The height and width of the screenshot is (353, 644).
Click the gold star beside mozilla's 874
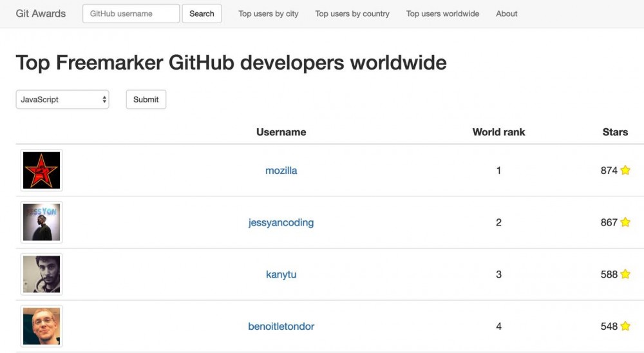click(625, 171)
